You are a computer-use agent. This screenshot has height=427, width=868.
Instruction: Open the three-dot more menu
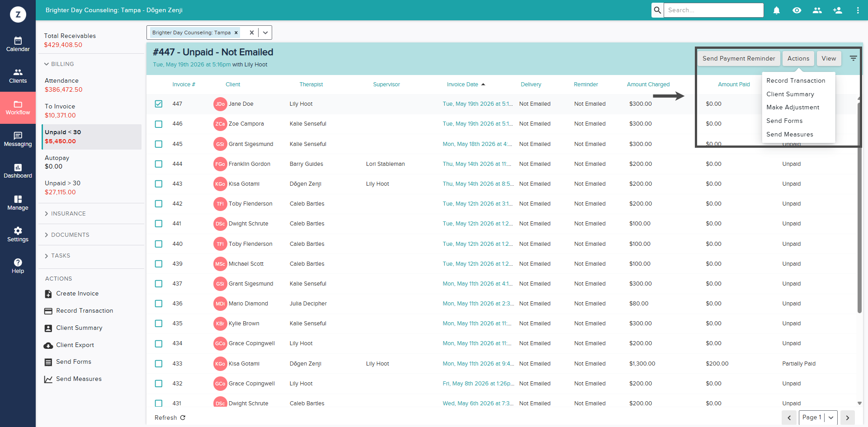(x=858, y=10)
